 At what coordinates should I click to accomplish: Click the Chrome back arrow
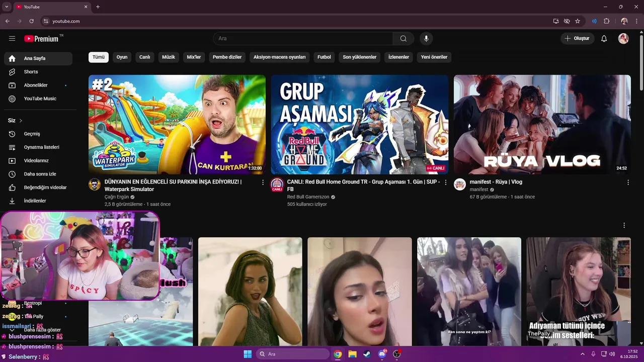(8, 21)
